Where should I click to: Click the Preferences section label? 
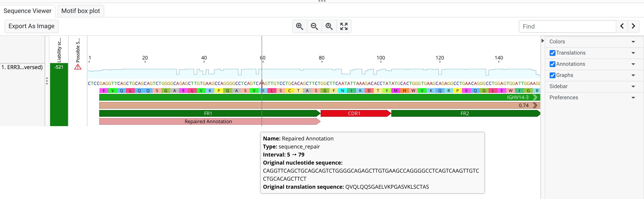click(563, 97)
